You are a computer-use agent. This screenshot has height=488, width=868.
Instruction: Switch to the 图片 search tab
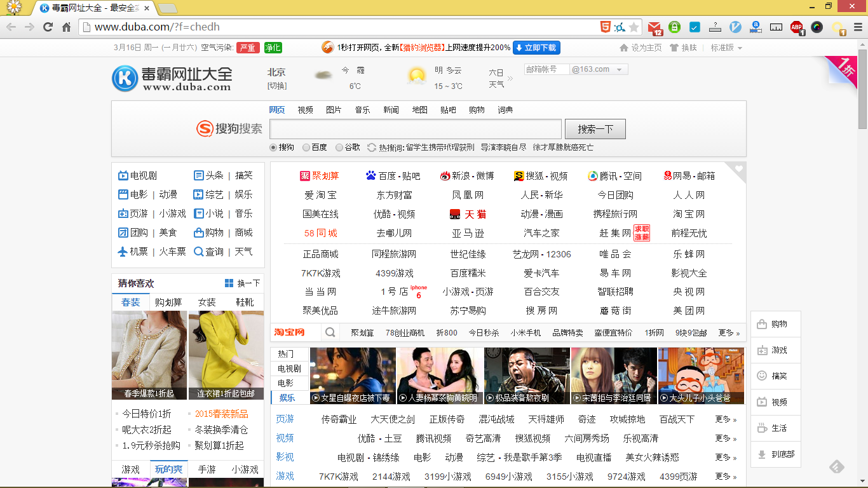pos(334,110)
